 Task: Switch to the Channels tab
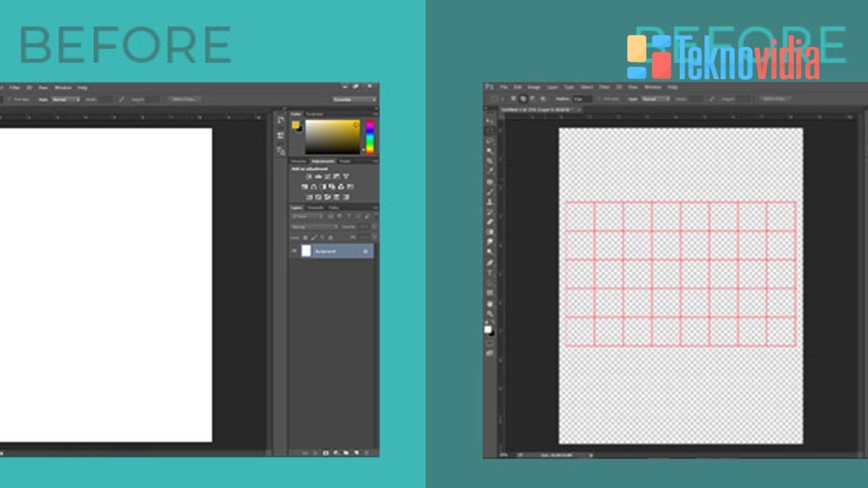pyautogui.click(x=316, y=208)
